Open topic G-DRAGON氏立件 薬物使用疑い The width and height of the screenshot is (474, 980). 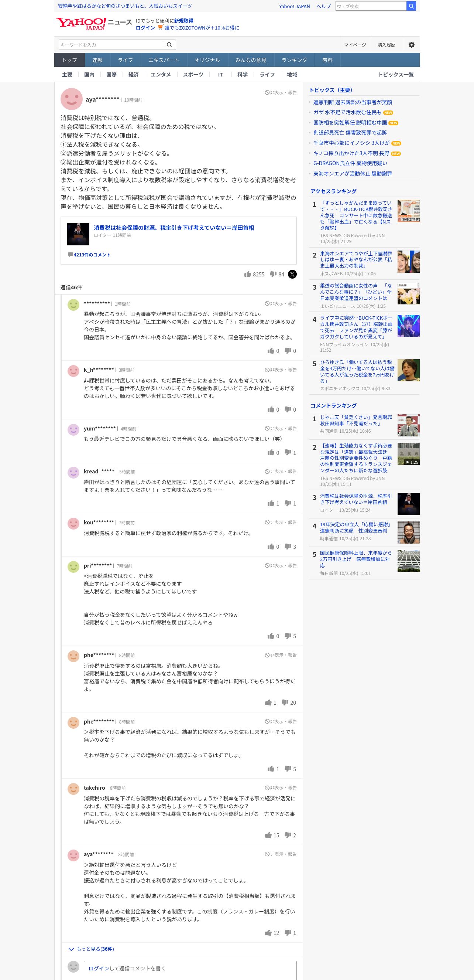[350, 163]
